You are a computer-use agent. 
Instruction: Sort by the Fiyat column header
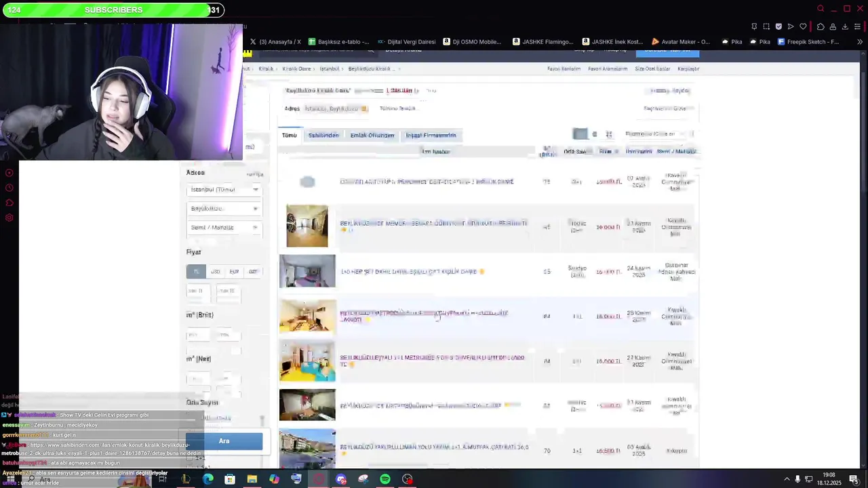tap(606, 151)
